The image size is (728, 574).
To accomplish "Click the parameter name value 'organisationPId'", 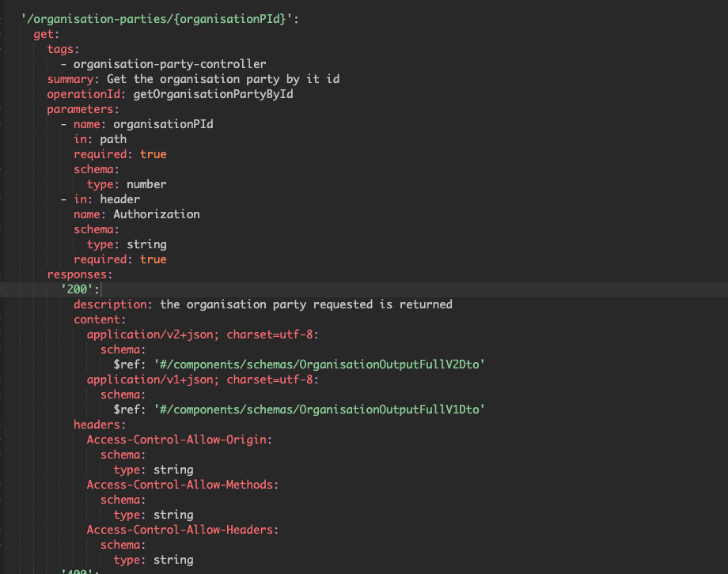I will tap(163, 124).
